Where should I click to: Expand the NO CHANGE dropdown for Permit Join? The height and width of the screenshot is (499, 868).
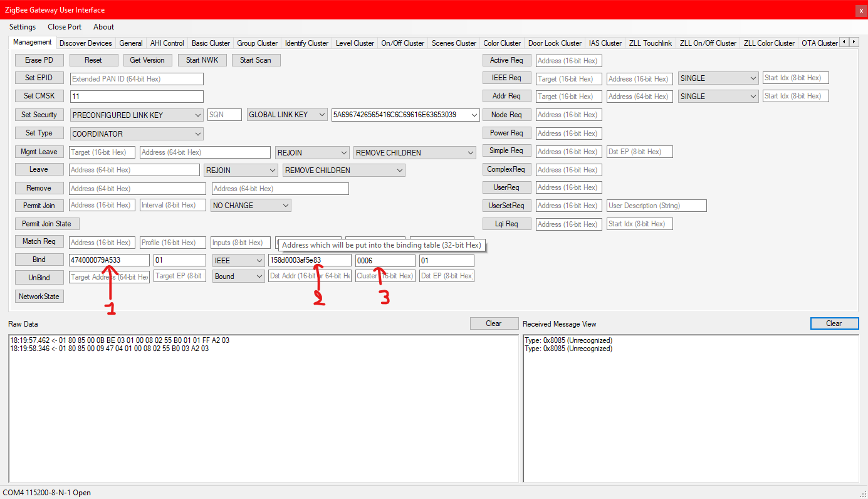(x=285, y=206)
